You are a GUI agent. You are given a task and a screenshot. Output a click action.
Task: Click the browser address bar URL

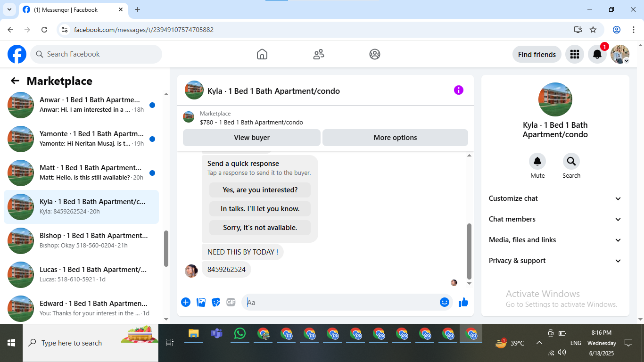click(x=144, y=30)
